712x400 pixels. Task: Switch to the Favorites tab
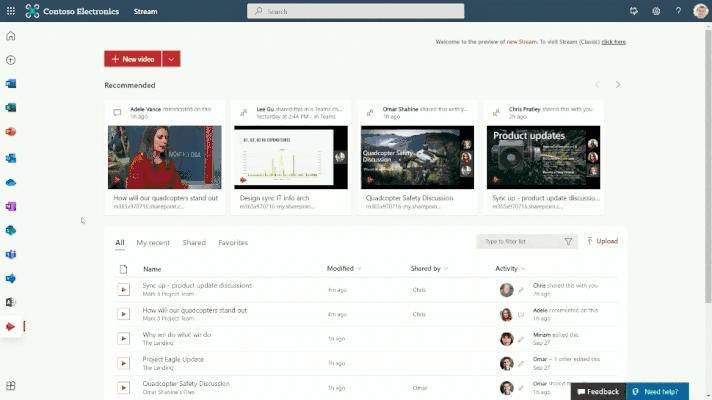pos(233,242)
